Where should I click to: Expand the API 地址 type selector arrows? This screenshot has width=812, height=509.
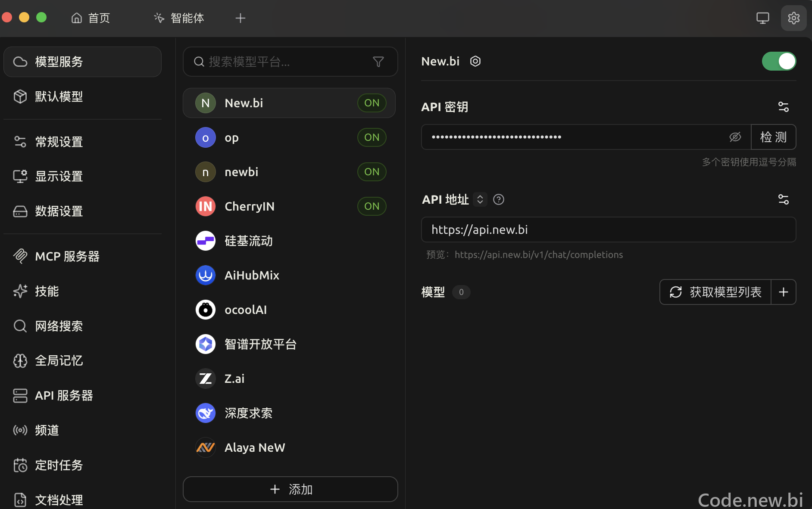480,199
